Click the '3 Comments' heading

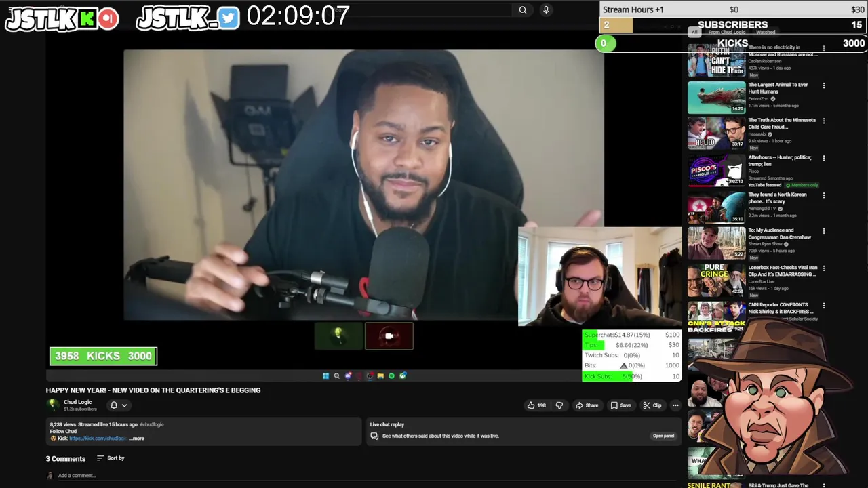(x=66, y=459)
